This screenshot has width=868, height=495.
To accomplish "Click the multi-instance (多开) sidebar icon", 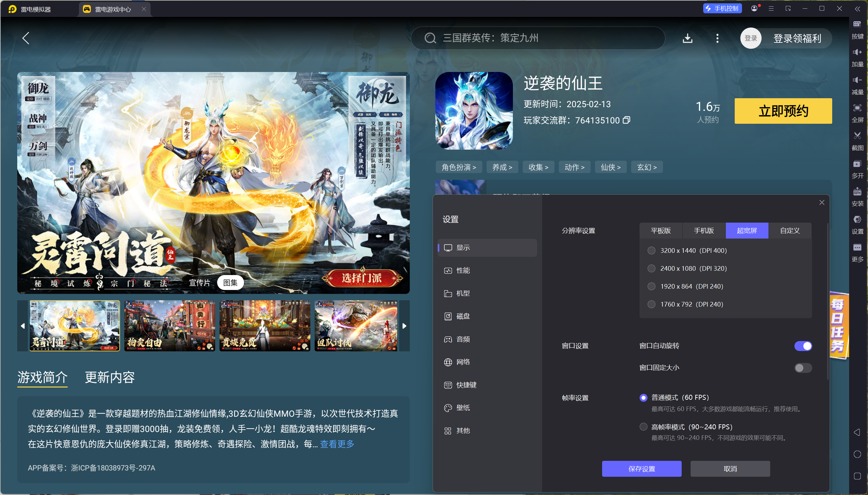I will (x=857, y=164).
